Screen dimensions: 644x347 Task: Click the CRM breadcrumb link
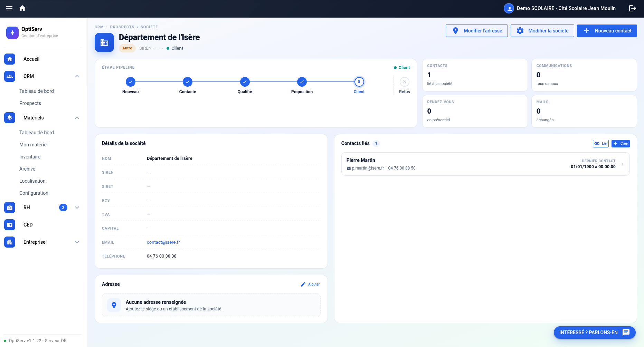99,27
